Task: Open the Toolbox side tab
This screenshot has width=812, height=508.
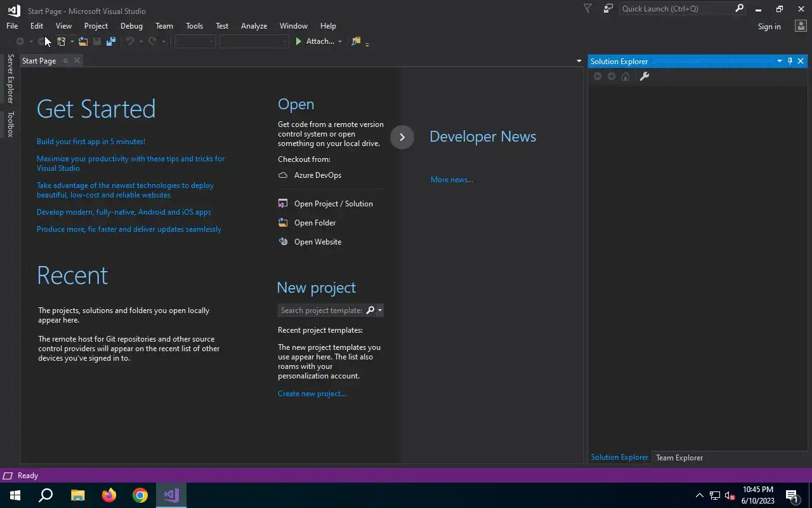Action: point(10,124)
